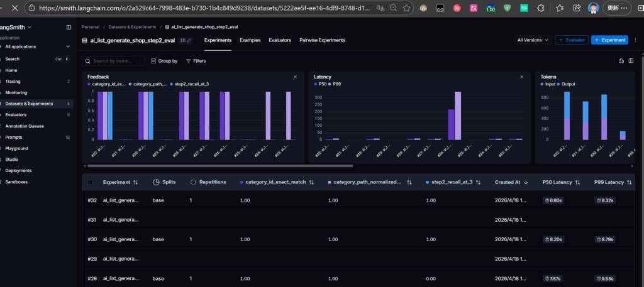Viewport: 644px width, 287px height.
Task: Bookmark this page with the star icon
Action: pos(407,8)
